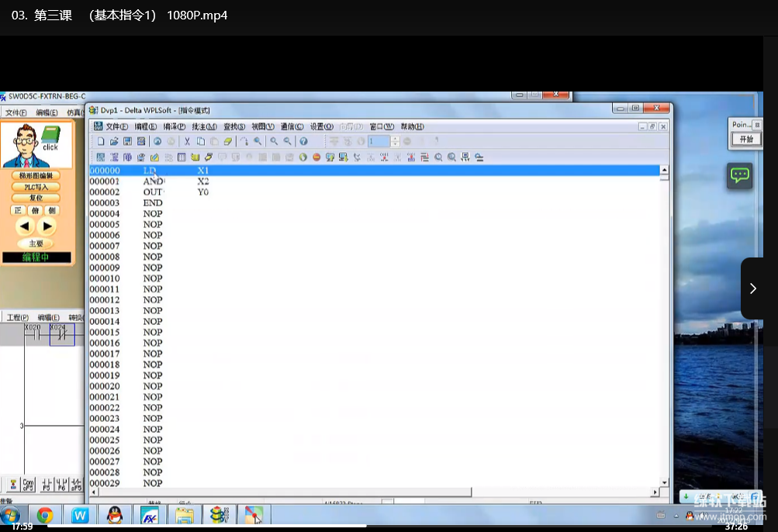Click the right arrow round button
778x532 pixels.
[47, 226]
